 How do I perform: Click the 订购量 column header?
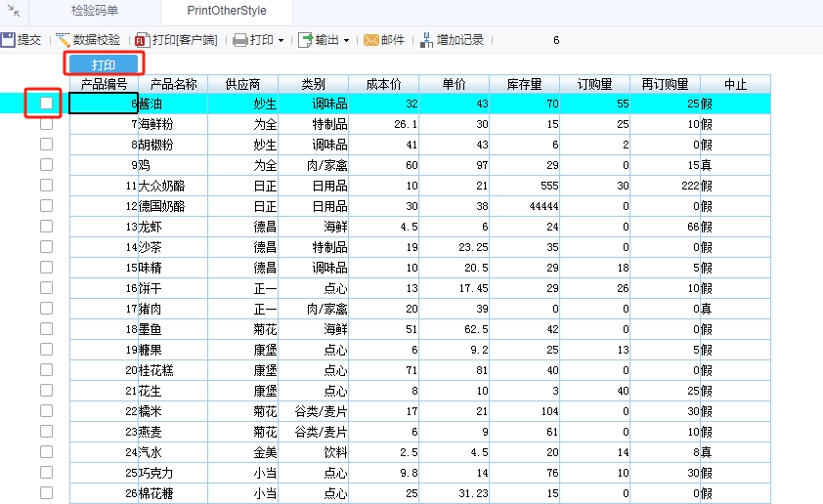point(594,84)
